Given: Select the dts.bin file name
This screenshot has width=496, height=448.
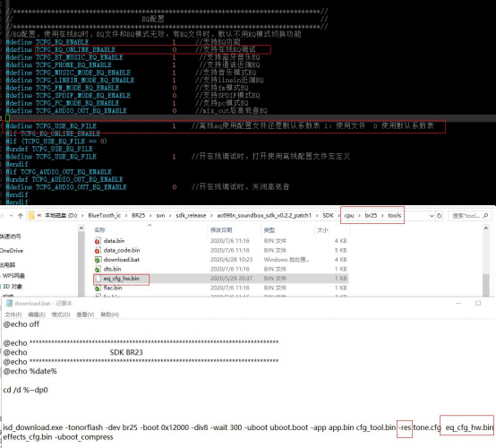Looking at the screenshot, I should [x=112, y=269].
